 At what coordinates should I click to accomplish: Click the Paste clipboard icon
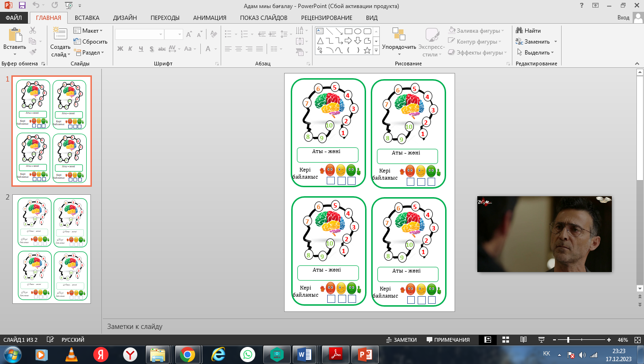coord(15,35)
